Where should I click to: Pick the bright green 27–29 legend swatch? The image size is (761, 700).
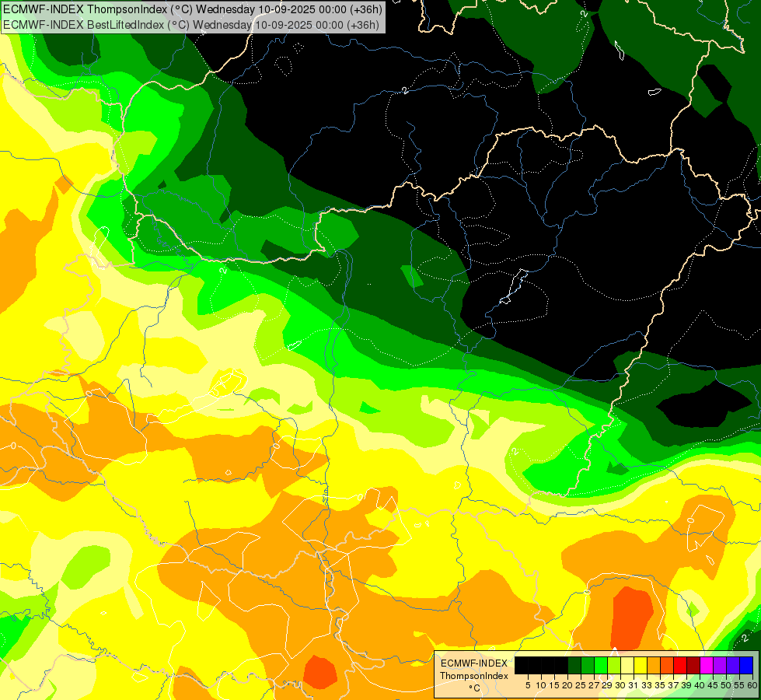pos(601,665)
